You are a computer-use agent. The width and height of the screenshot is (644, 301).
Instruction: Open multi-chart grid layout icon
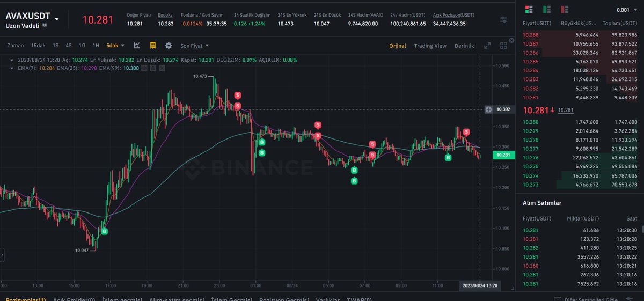[x=503, y=46]
